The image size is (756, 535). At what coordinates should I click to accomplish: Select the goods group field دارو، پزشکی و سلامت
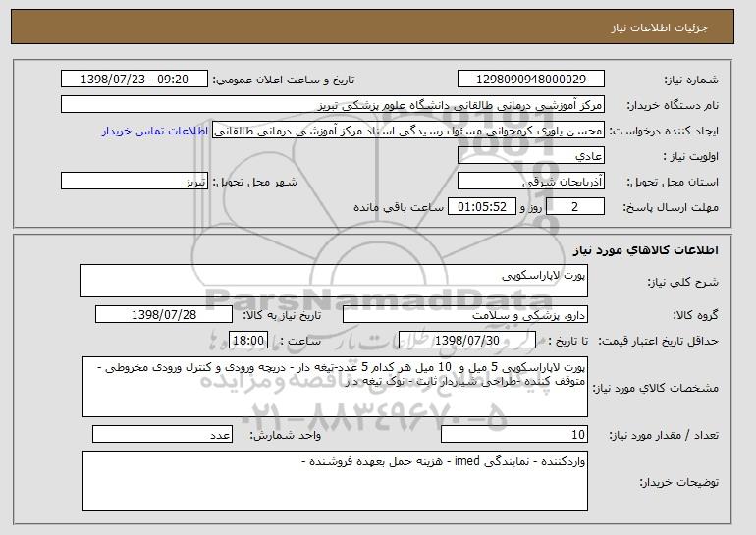coord(465,315)
